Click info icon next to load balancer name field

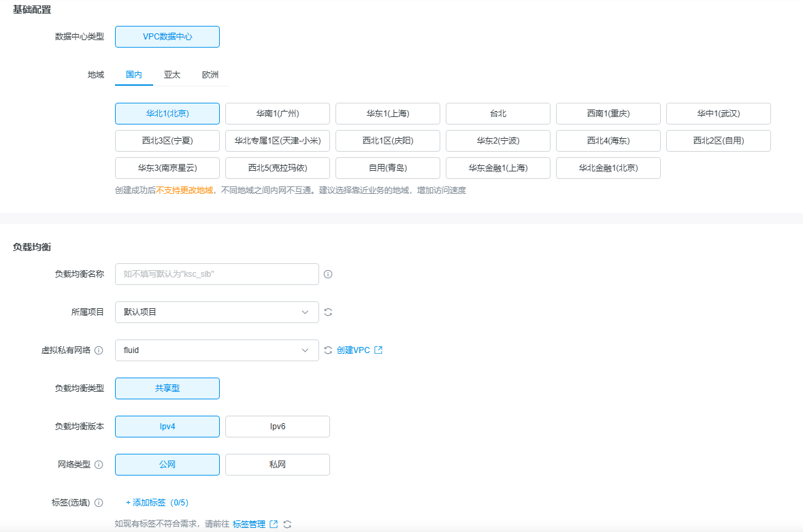coord(328,274)
